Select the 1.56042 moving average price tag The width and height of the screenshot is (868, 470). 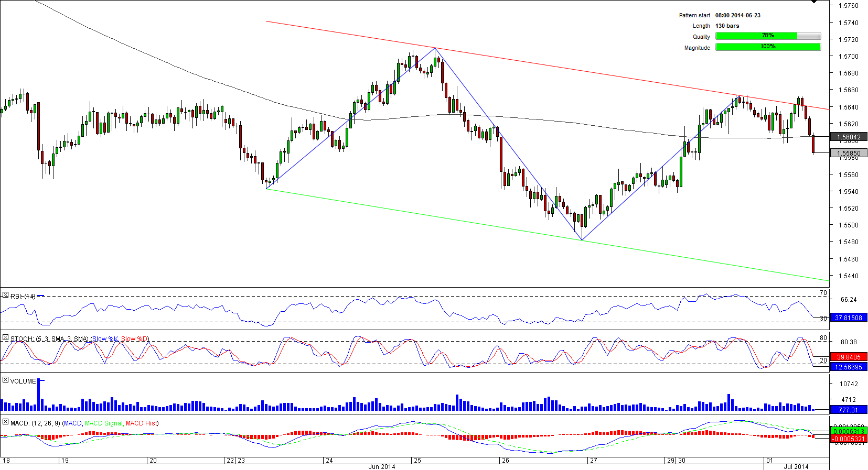coord(849,137)
